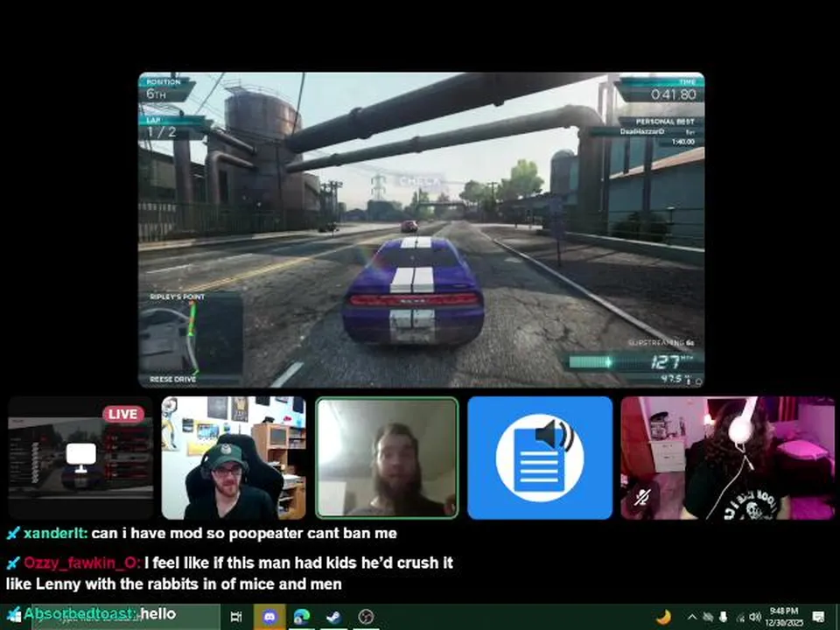Click username Ozzy_fawkin_O in chat
Image resolution: width=840 pixels, height=630 pixels.
[82, 563]
